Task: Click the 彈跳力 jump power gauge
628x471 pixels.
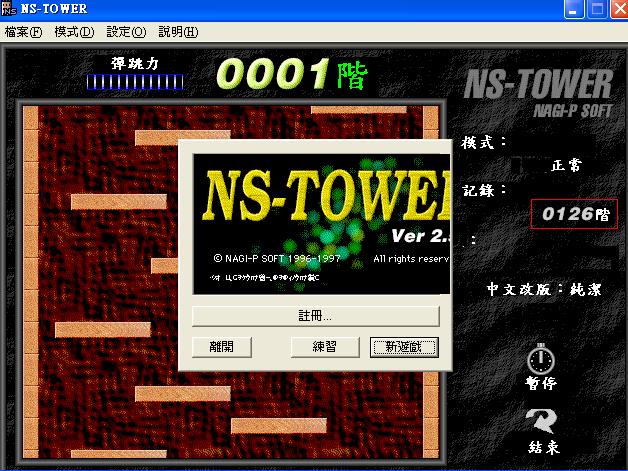Action: [x=135, y=82]
